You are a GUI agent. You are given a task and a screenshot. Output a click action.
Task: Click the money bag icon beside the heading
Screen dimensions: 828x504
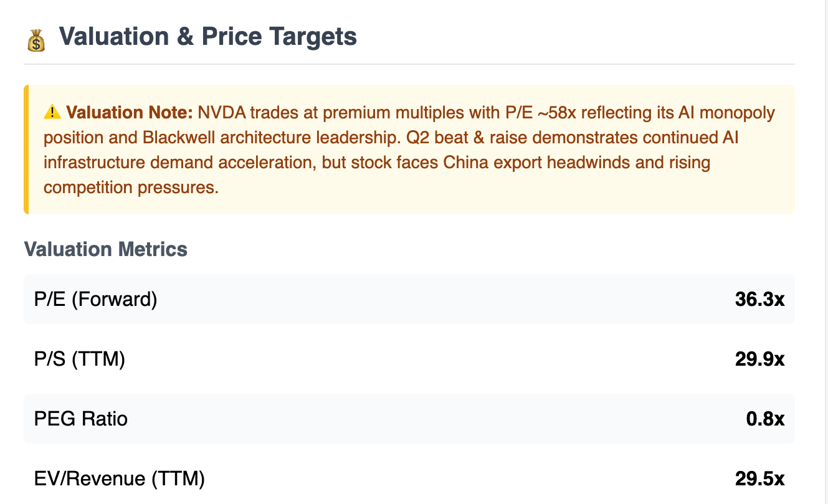[x=37, y=41]
